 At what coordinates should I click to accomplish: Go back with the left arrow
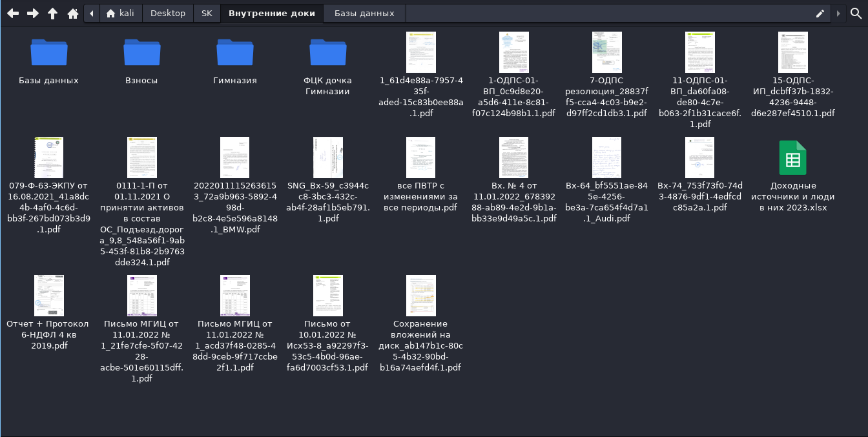coord(13,13)
